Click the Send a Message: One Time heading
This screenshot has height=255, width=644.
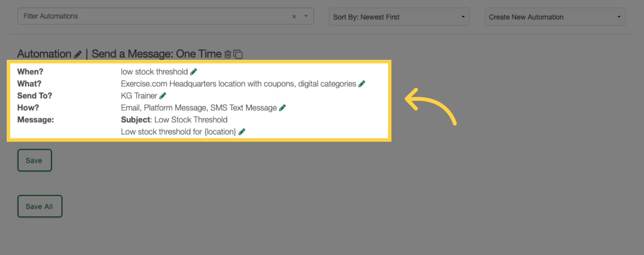pyautogui.click(x=157, y=54)
